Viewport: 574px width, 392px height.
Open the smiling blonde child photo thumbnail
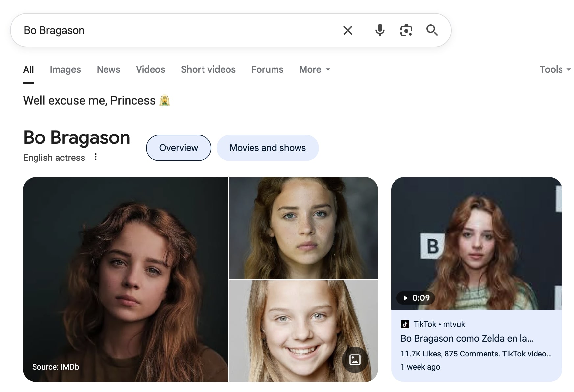point(304,331)
